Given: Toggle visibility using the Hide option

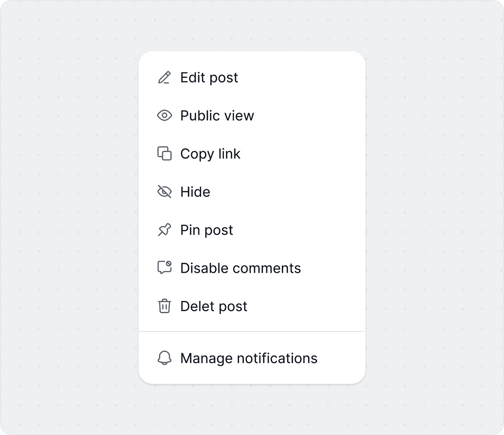Looking at the screenshot, I should pyautogui.click(x=195, y=192).
